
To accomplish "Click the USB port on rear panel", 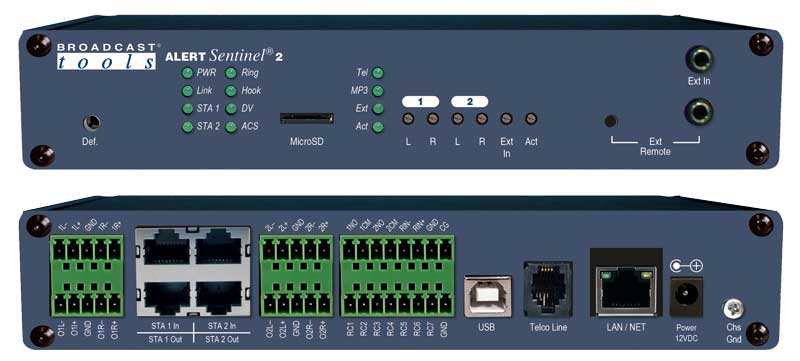I will [488, 296].
